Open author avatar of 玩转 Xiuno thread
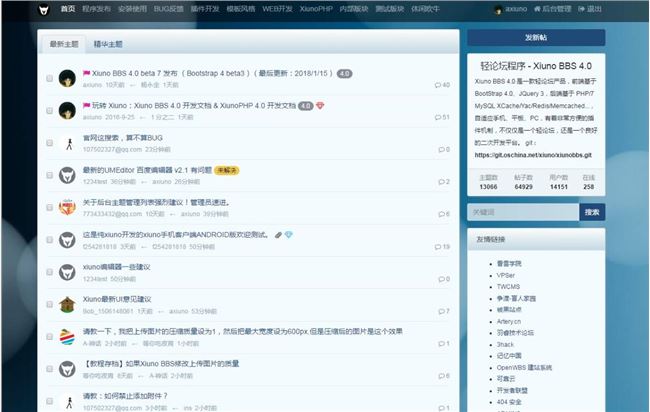This screenshot has width=650, height=412. 67,111
